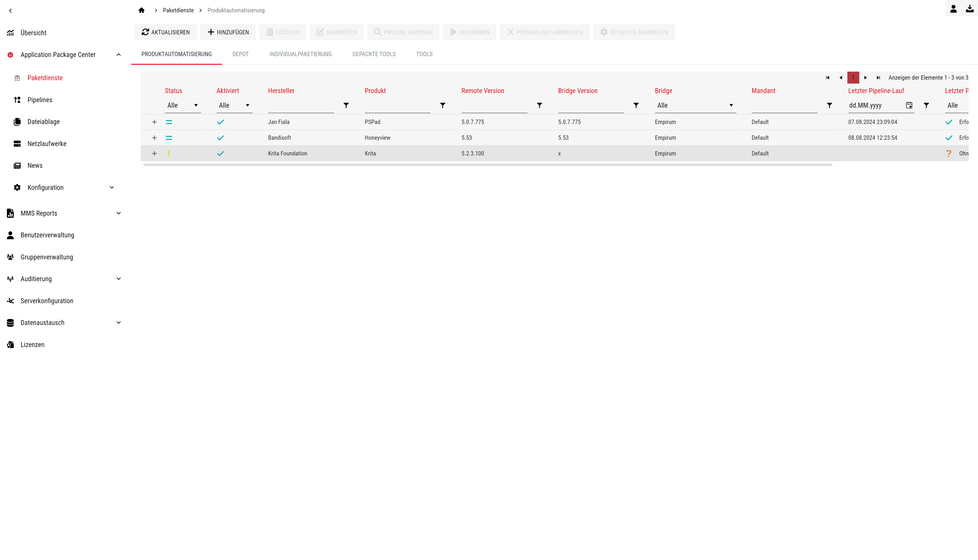Focus the Hersteller filter input
978x560 pixels.
tap(301, 106)
